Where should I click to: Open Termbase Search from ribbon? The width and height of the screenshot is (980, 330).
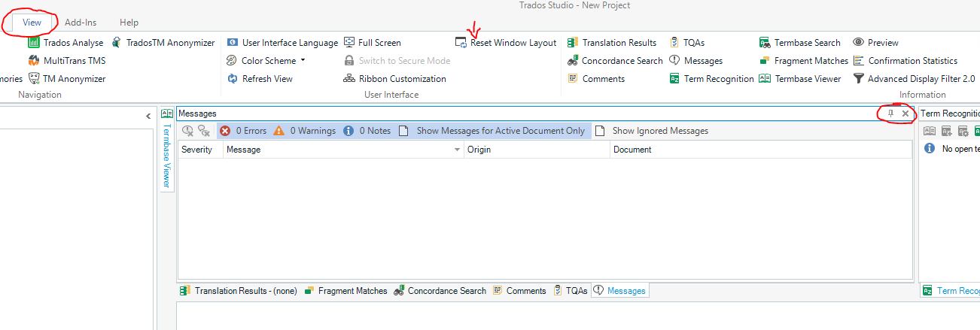coord(800,43)
